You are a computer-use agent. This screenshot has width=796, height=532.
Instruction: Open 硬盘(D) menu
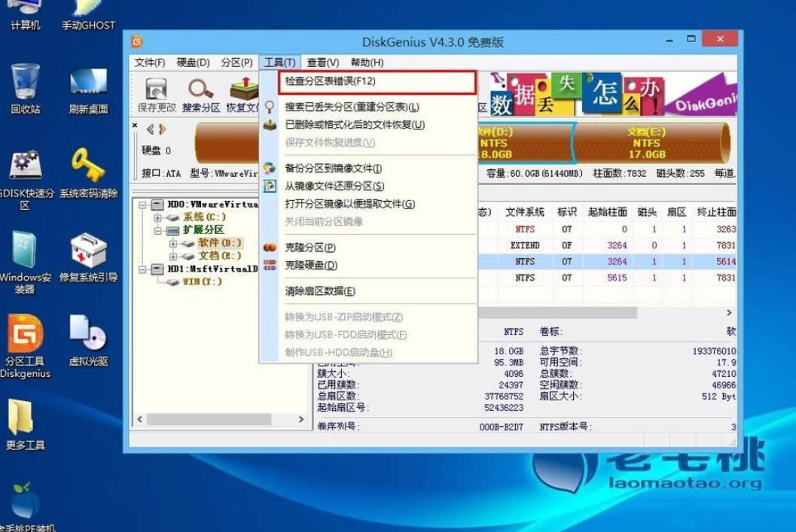[193, 62]
